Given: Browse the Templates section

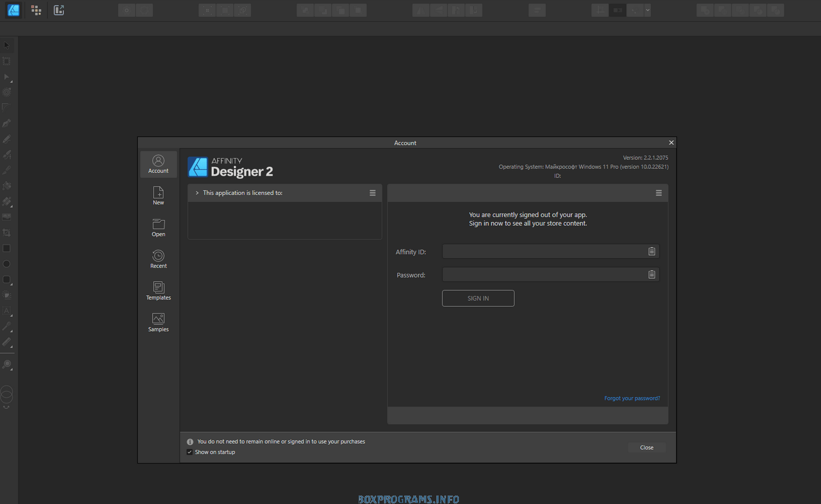Looking at the screenshot, I should 158,291.
